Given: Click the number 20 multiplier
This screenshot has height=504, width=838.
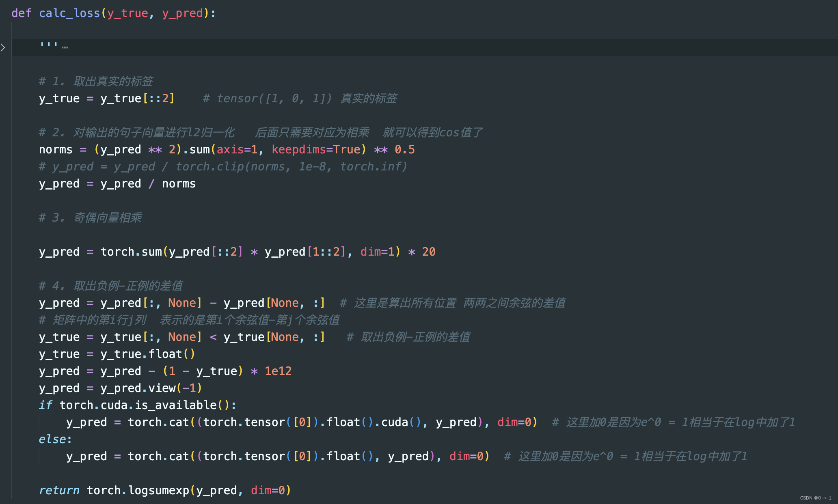Looking at the screenshot, I should pyautogui.click(x=428, y=252).
